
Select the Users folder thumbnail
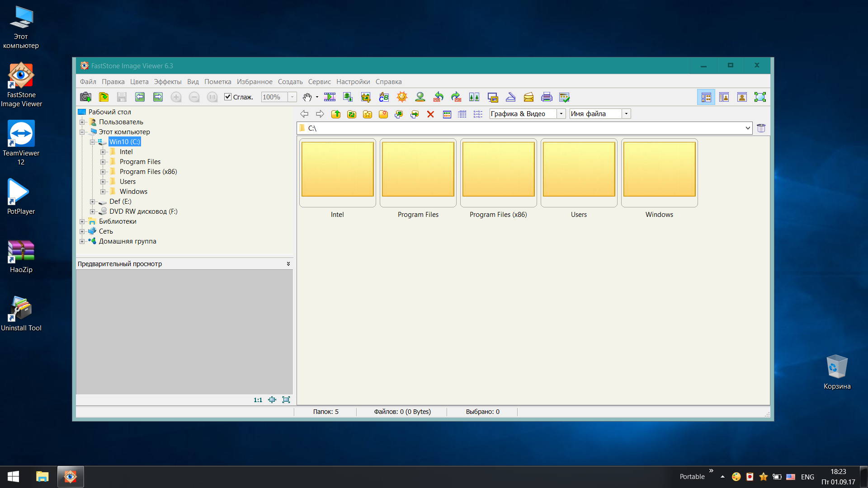579,173
